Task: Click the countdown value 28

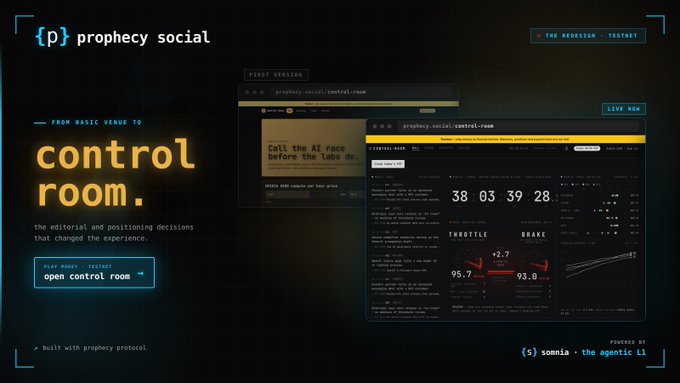Action: tap(542, 196)
